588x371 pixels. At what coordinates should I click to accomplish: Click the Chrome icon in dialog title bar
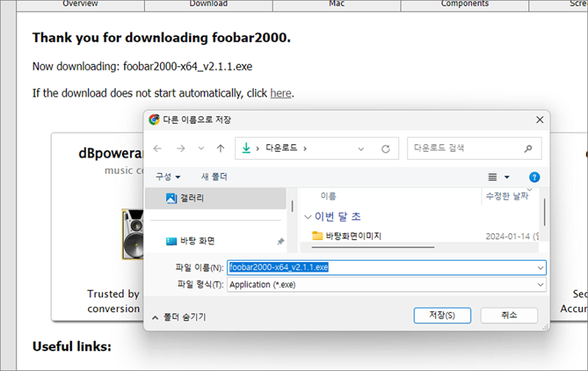click(x=154, y=120)
